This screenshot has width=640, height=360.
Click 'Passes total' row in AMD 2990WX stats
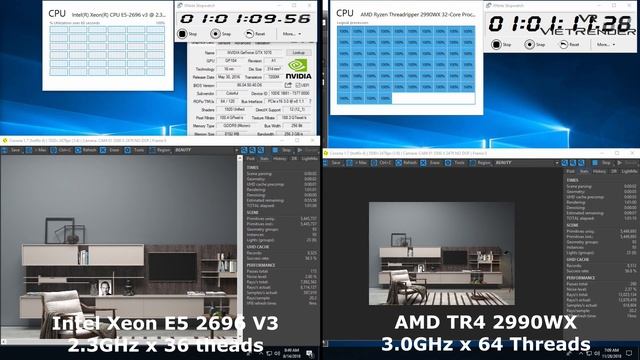601,284
